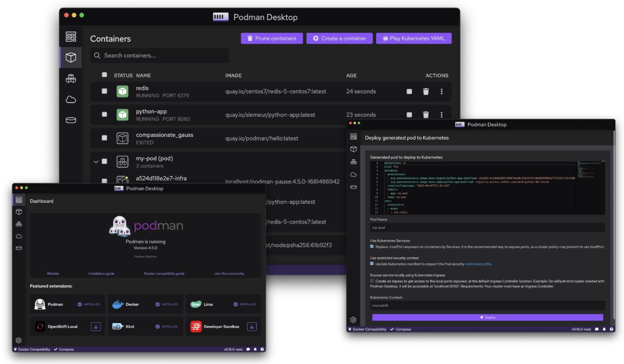Open Installation guide link on Dashboard
This screenshot has width=624, height=364.
tap(101, 273)
